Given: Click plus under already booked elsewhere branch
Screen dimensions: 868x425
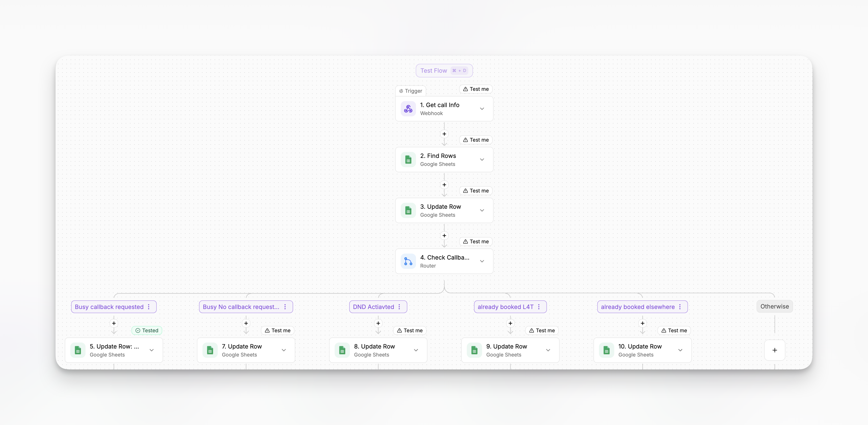Looking at the screenshot, I should coord(642,323).
